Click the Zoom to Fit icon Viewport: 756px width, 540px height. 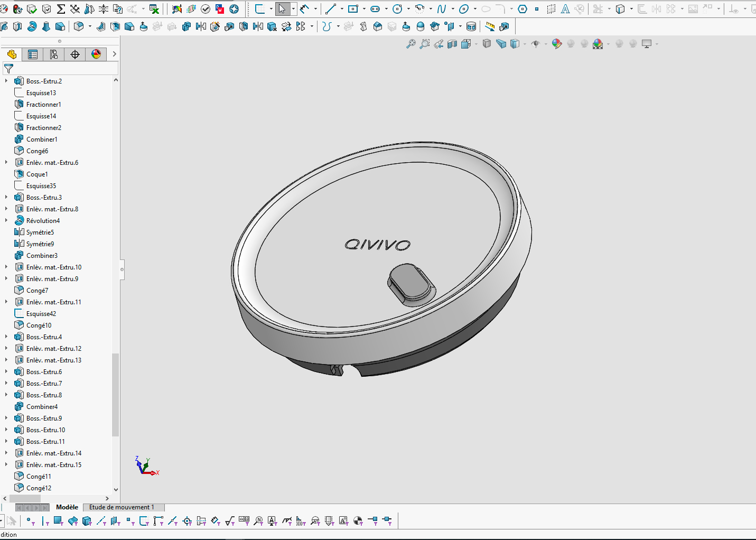coord(410,44)
